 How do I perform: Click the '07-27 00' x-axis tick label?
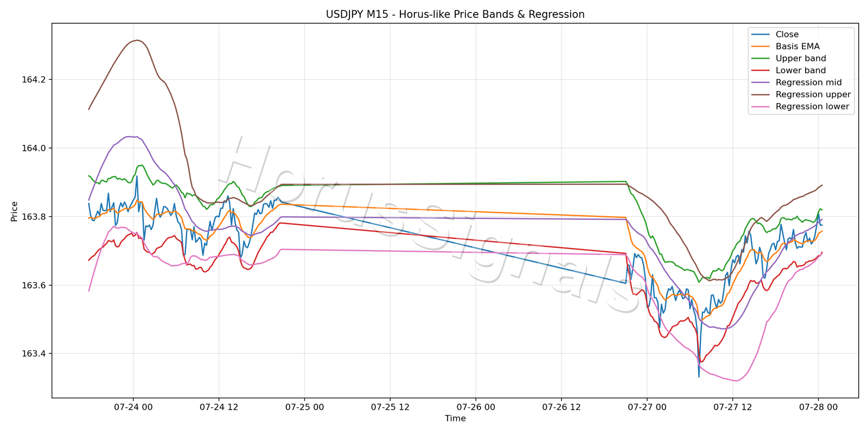647,407
